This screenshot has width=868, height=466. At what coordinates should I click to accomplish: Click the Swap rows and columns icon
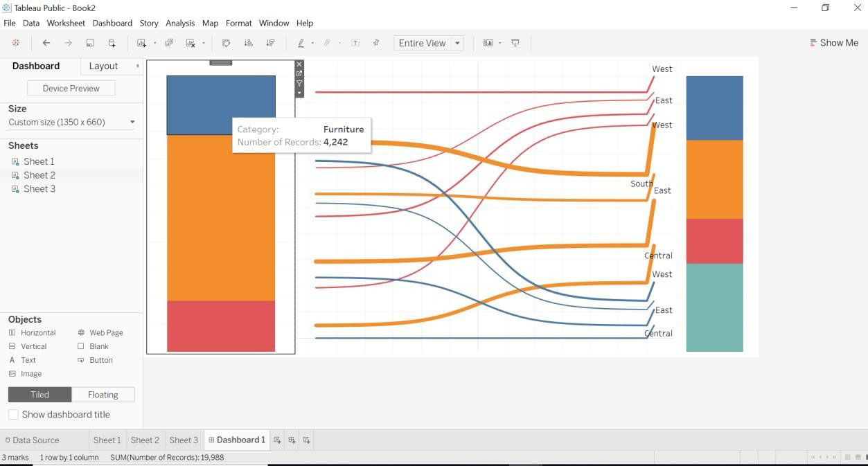coord(226,43)
